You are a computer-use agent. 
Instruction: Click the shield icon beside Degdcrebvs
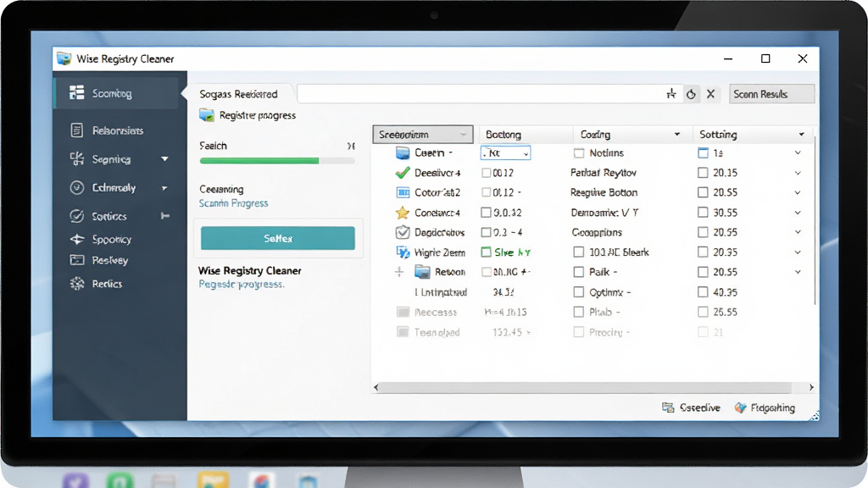pos(403,232)
